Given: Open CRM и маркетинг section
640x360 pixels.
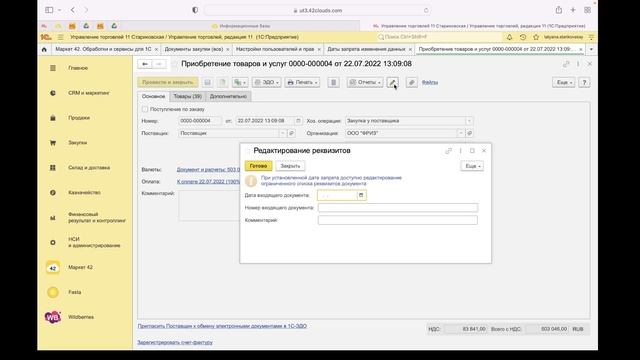Looking at the screenshot, I should [x=89, y=93].
